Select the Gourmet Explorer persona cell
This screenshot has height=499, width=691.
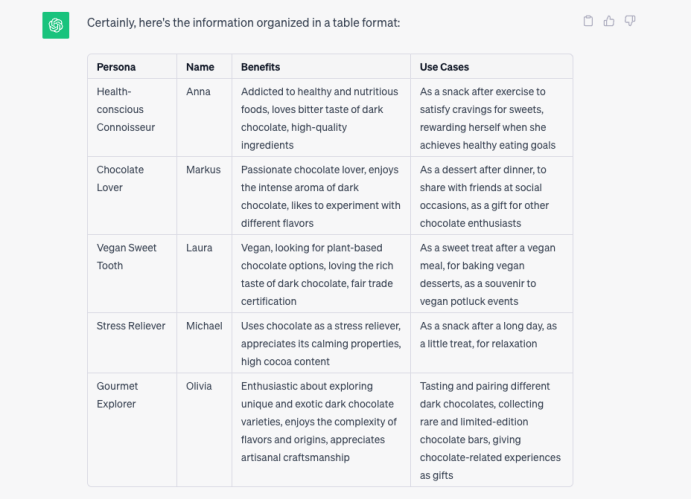coord(118,395)
